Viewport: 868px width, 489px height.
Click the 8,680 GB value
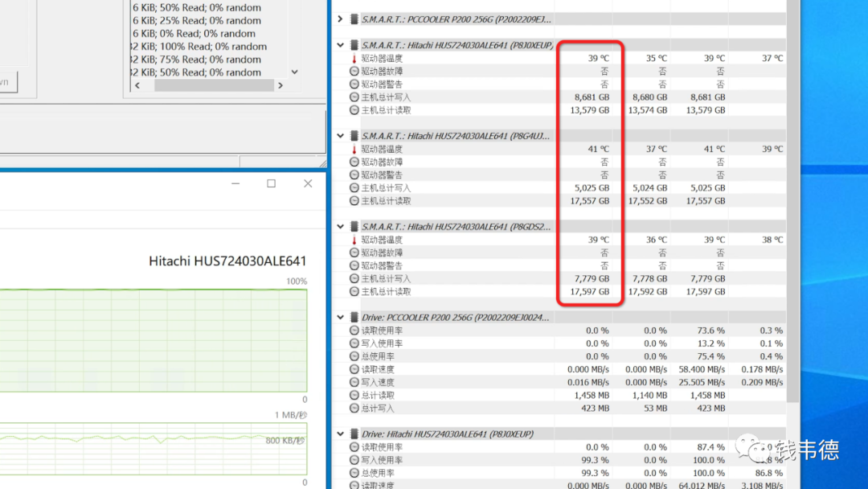[650, 97]
